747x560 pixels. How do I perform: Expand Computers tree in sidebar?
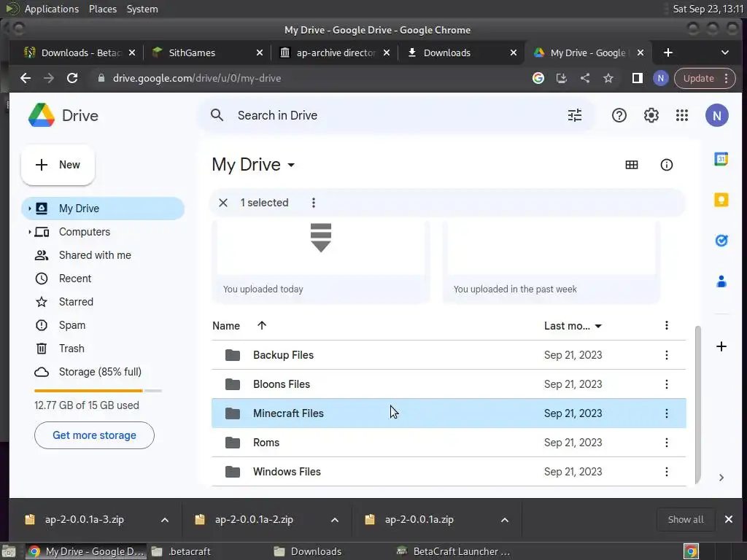29,232
